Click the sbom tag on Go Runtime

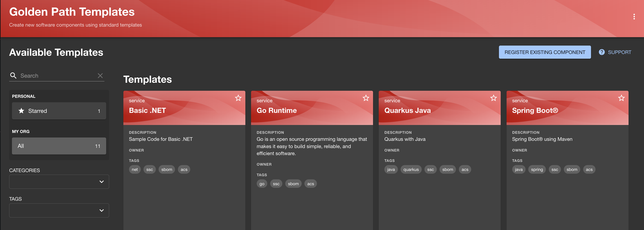[293, 184]
